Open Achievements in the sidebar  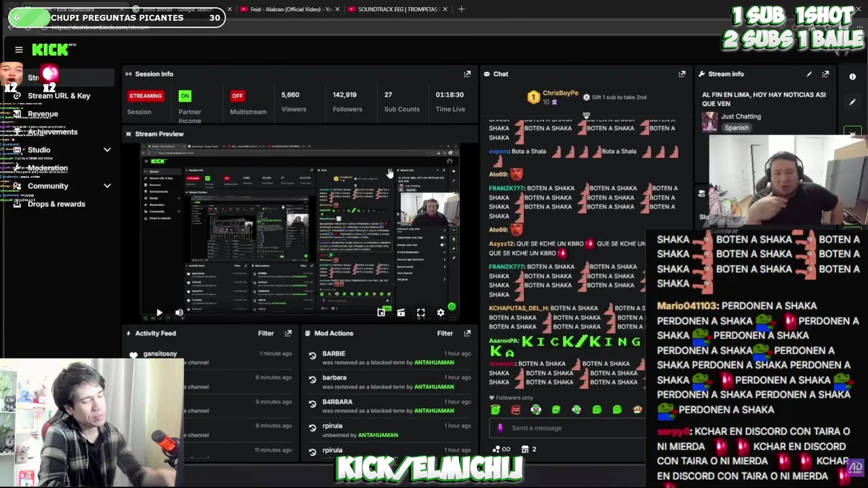(x=53, y=132)
